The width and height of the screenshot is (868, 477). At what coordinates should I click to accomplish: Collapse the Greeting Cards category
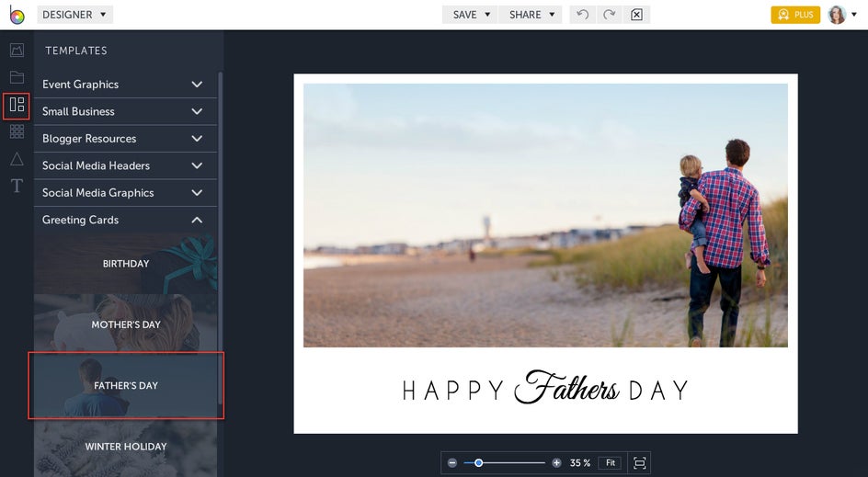pyautogui.click(x=125, y=220)
